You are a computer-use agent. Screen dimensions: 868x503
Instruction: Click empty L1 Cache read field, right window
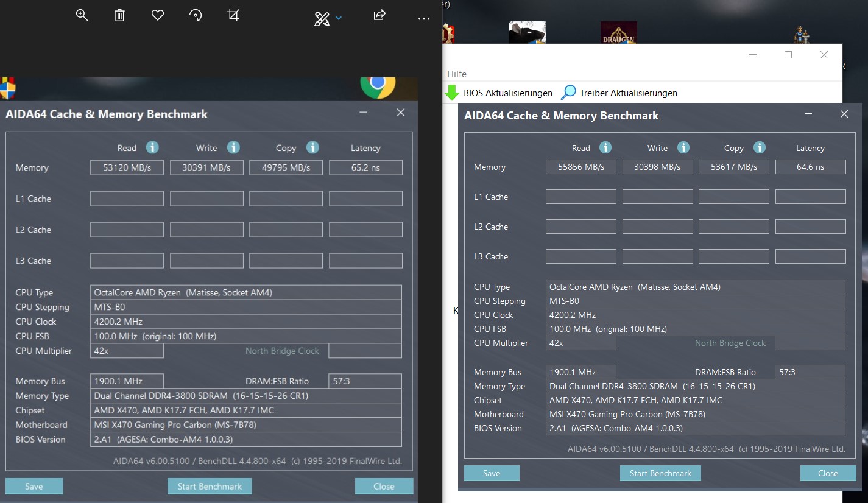580,197
